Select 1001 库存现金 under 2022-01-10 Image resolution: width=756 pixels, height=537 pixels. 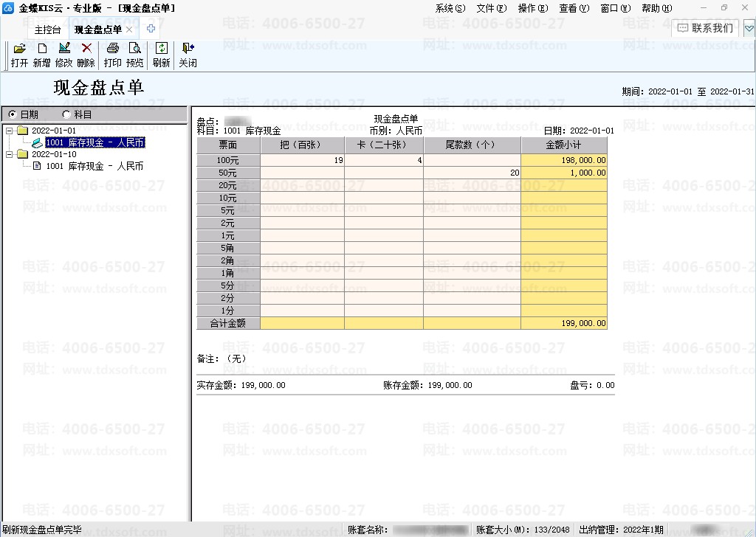pyautogui.click(x=94, y=166)
